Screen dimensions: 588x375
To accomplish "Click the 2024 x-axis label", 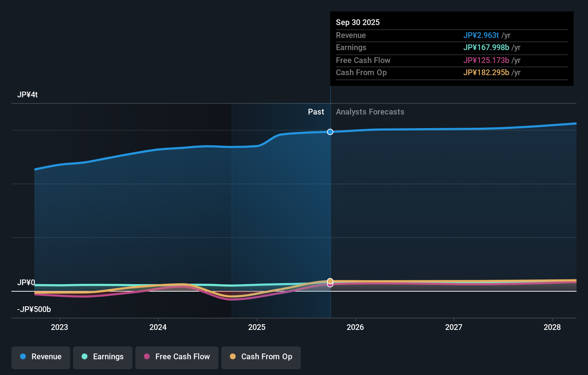I will 158,327.
